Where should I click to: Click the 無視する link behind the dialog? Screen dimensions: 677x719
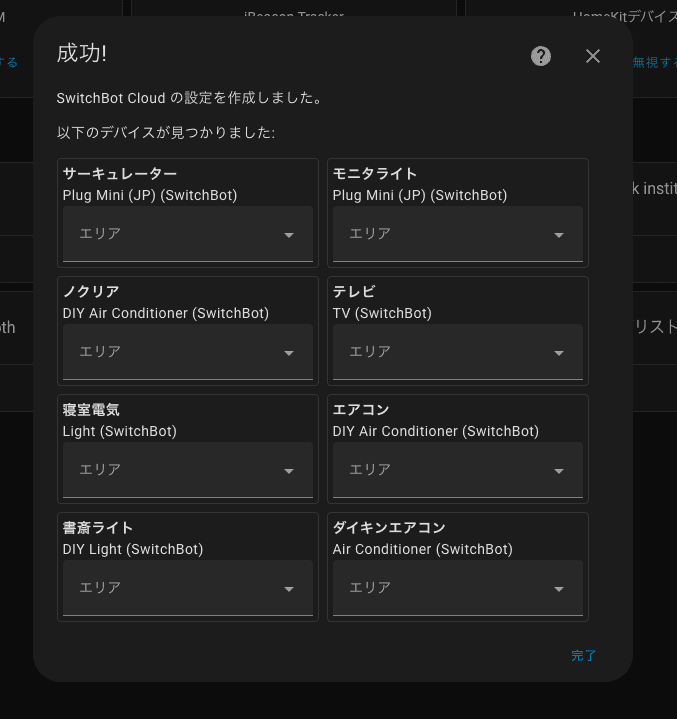pyautogui.click(x=654, y=62)
